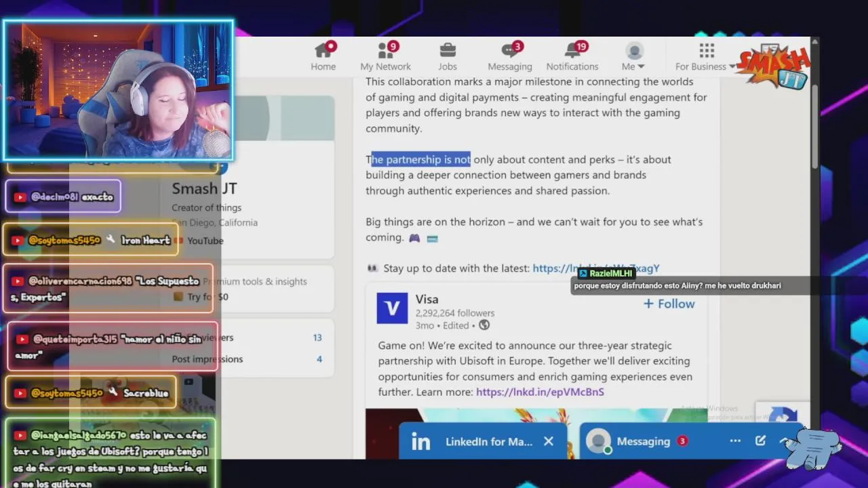Follow the Visa page
This screenshot has width=868, height=488.
[669, 304]
